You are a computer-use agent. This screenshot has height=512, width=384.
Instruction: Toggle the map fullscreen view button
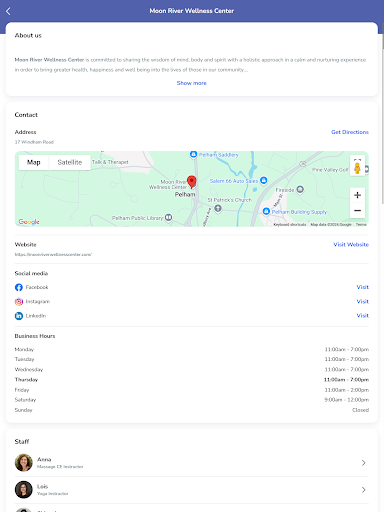[x=357, y=160]
